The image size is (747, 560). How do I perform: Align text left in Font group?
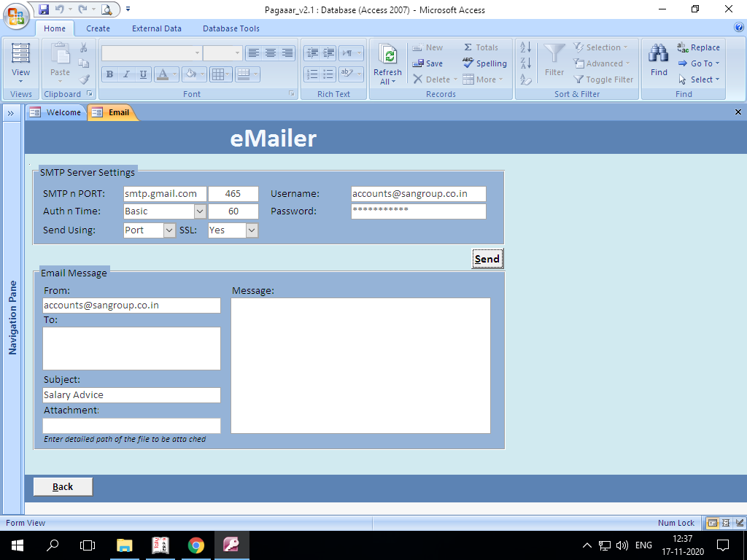click(x=254, y=52)
